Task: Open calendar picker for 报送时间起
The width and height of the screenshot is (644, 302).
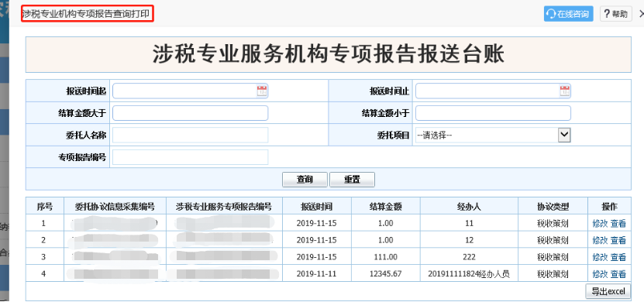Action: click(262, 91)
